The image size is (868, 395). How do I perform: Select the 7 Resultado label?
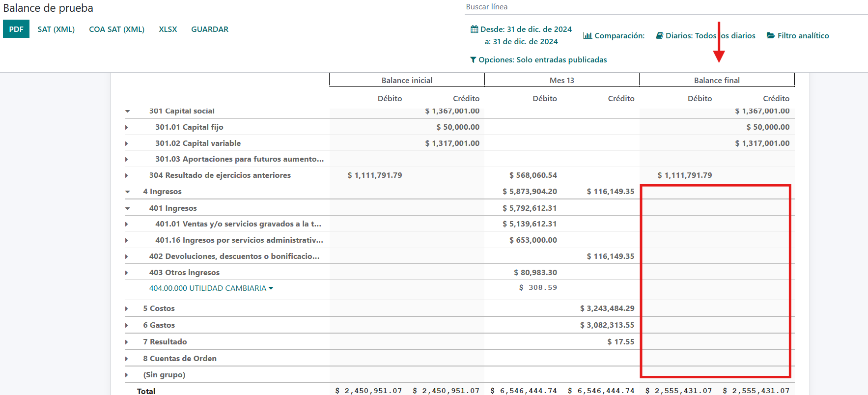pos(165,342)
